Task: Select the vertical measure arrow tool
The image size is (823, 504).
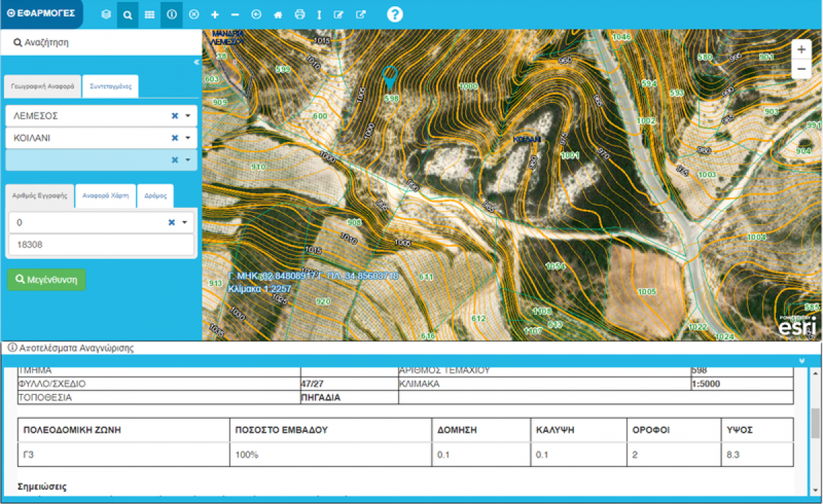Action: [x=319, y=14]
